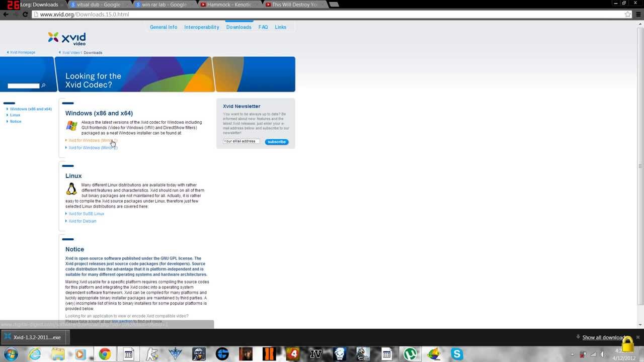Image resolution: width=644 pixels, height=362 pixels.
Task: Click the Xvid Video breadcrumb link
Action: tap(71, 52)
